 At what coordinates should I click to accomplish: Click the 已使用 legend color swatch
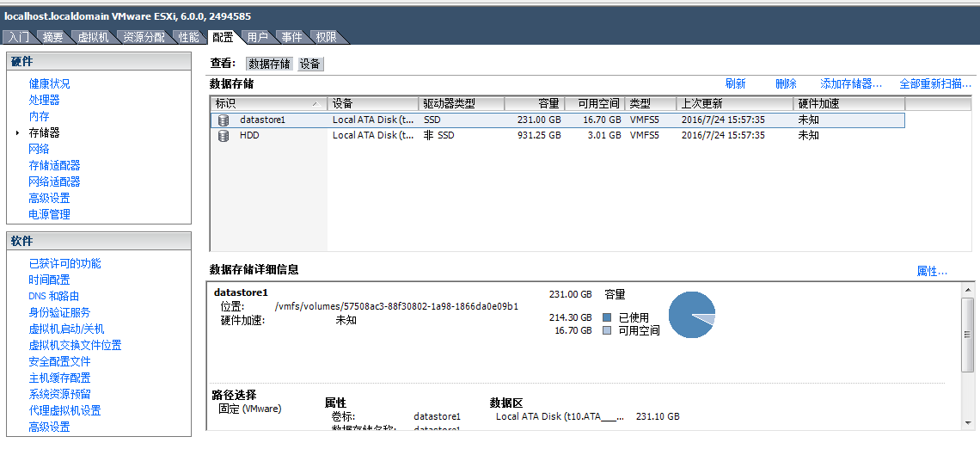(607, 317)
